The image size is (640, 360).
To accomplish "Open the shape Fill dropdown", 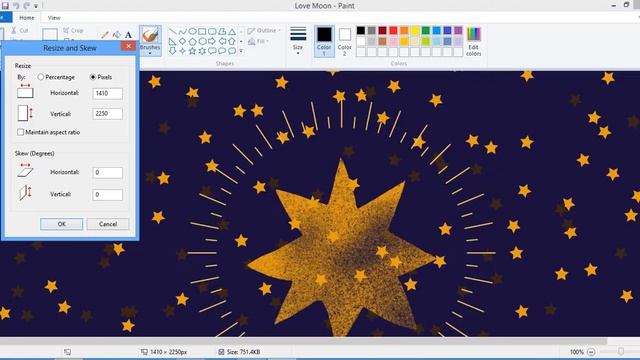I will (258, 41).
